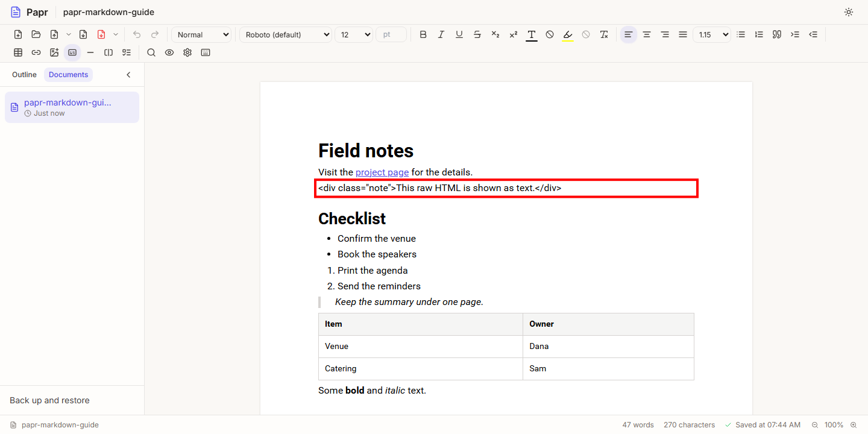Insert a checklist from the toolbar
Viewport: 868px width, 434px height.
point(127,52)
